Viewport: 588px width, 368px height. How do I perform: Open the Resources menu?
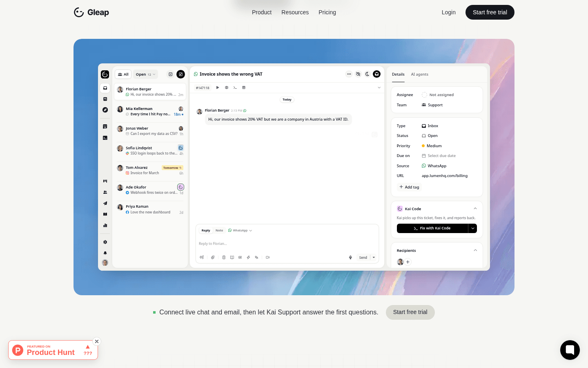(295, 12)
